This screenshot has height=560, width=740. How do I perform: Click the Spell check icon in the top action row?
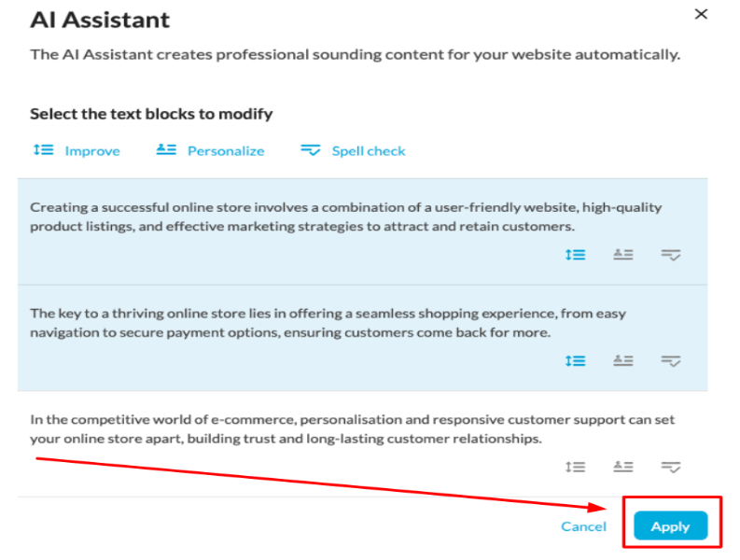pos(311,150)
